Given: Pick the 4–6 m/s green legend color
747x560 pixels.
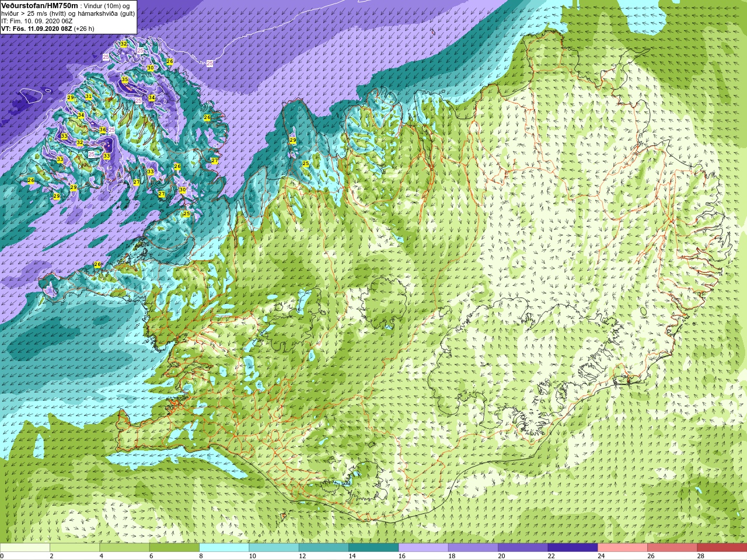Looking at the screenshot, I should 124,548.
